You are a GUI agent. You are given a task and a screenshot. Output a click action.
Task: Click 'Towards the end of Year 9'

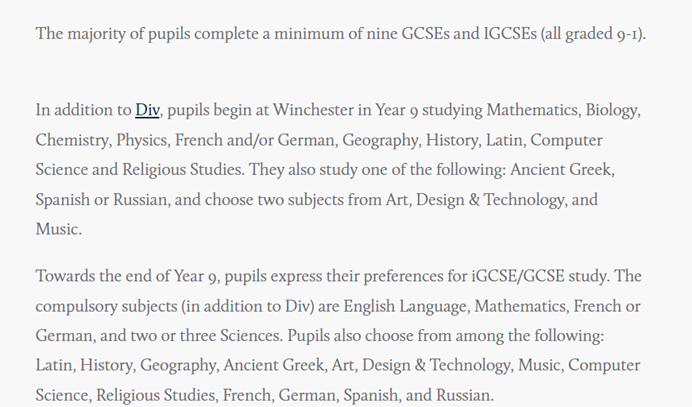coord(126,276)
